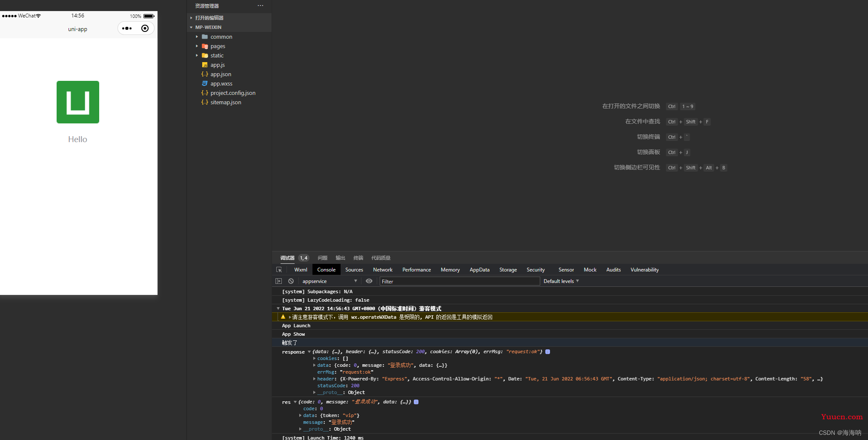
Task: Open the Mock devtools tab
Action: (590, 270)
